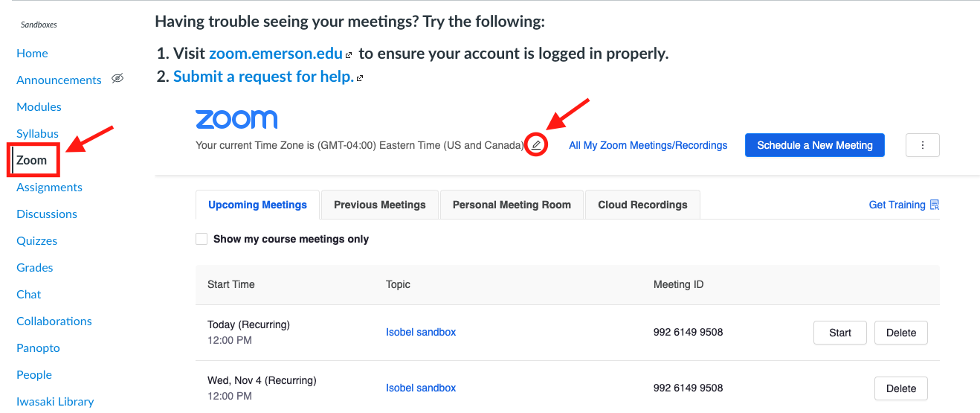Click the Get Training icon

point(935,205)
